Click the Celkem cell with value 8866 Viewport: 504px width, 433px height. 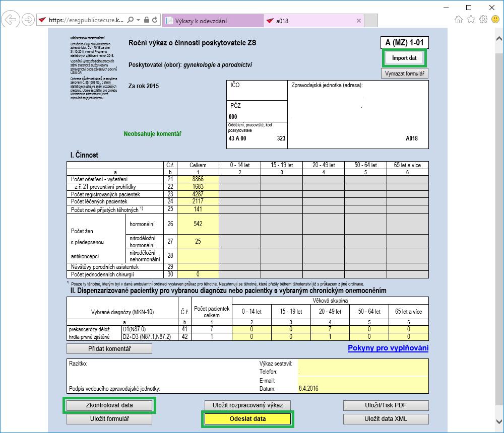pyautogui.click(x=198, y=179)
